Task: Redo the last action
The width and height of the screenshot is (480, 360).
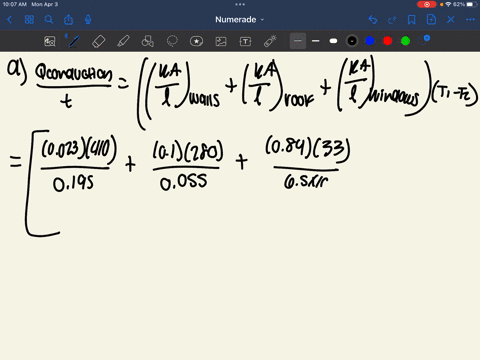Action: point(392,20)
